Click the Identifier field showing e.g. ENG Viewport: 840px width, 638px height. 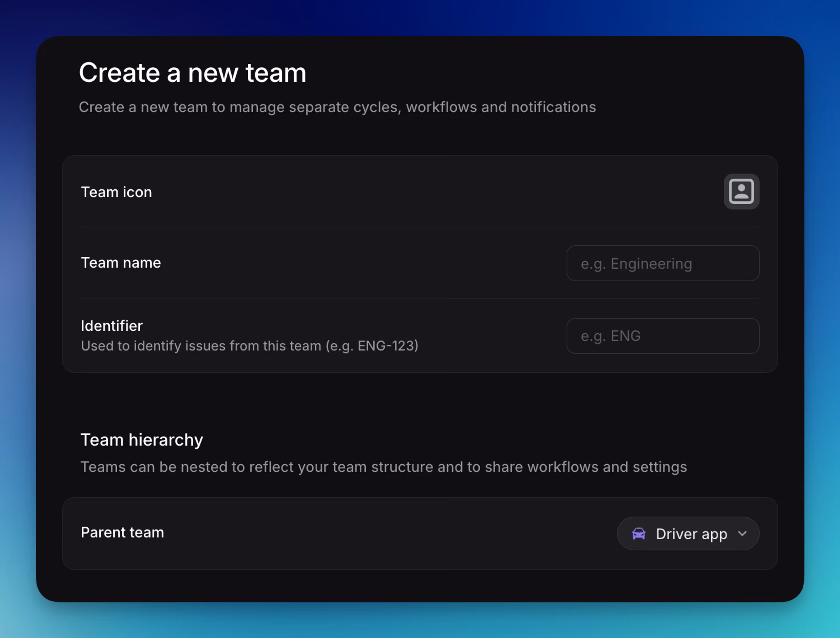pyautogui.click(x=663, y=336)
